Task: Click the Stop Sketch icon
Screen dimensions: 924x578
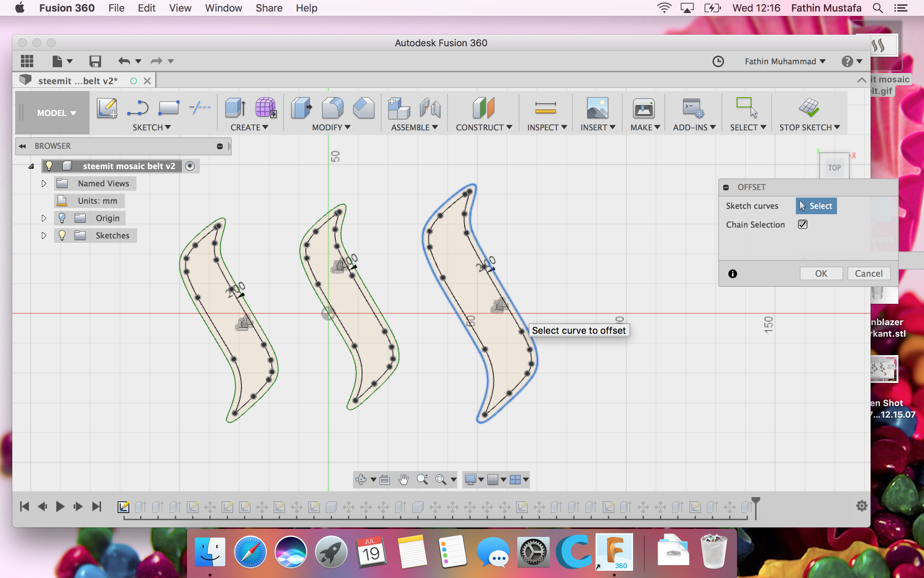Action: (809, 108)
